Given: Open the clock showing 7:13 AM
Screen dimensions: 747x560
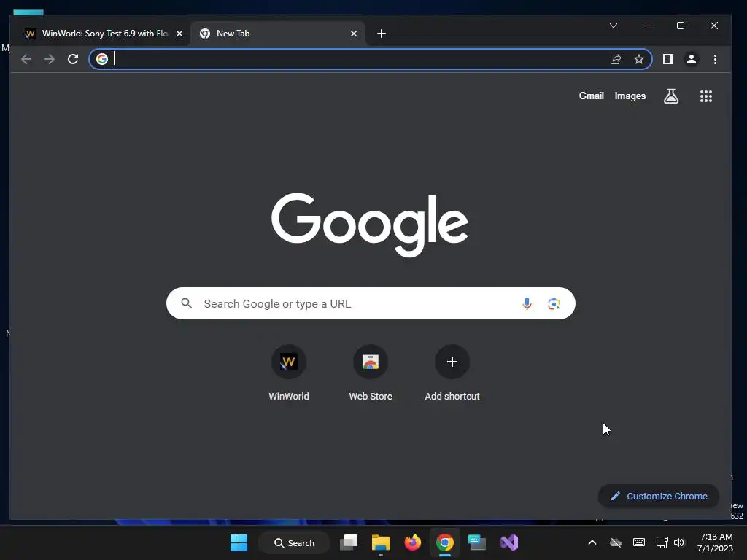Looking at the screenshot, I should click(x=715, y=542).
